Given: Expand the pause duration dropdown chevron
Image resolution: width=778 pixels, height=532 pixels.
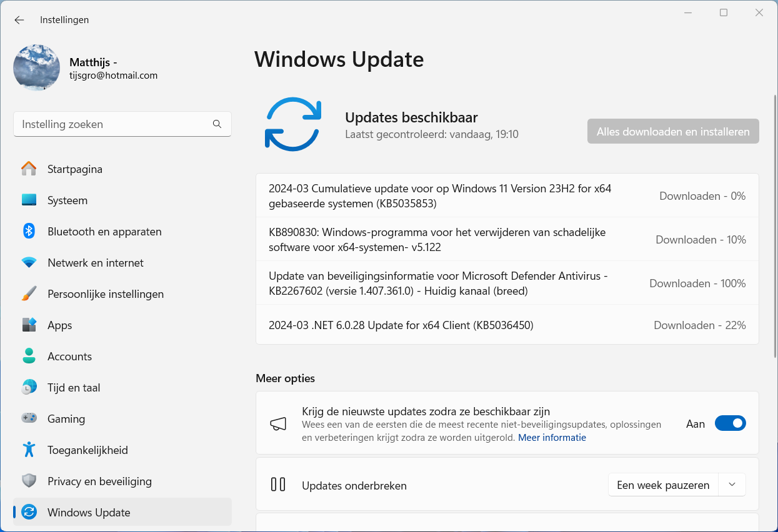Looking at the screenshot, I should click(732, 485).
